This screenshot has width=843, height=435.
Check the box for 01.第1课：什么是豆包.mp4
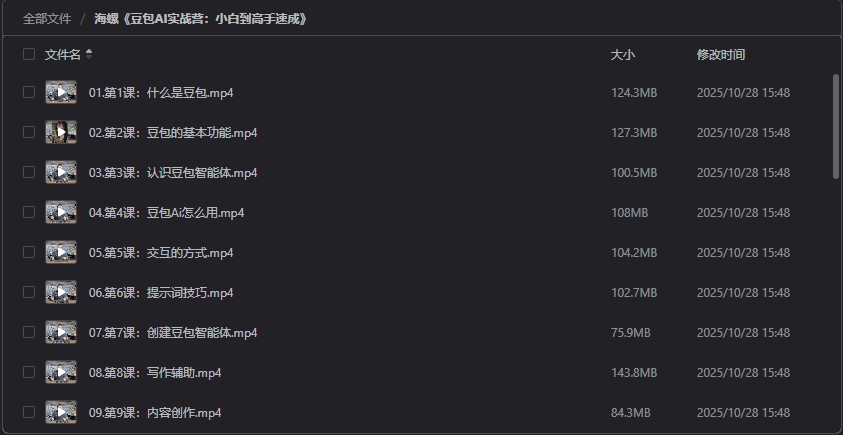pyautogui.click(x=29, y=93)
